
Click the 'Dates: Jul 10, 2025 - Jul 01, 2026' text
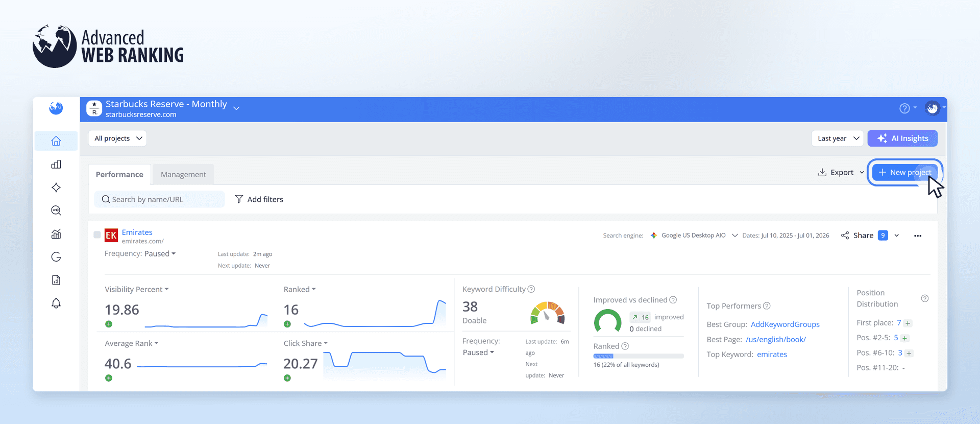click(x=786, y=235)
